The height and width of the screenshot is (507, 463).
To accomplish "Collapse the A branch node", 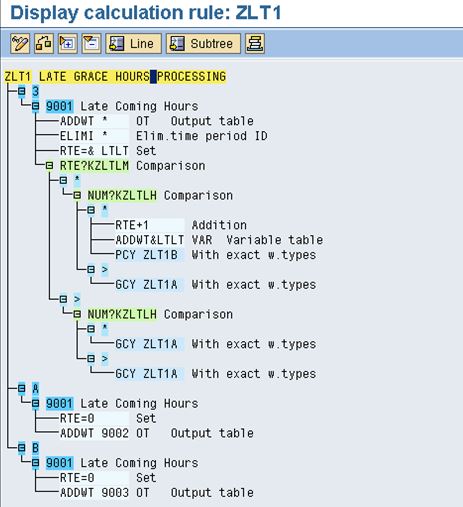I will pos(22,388).
